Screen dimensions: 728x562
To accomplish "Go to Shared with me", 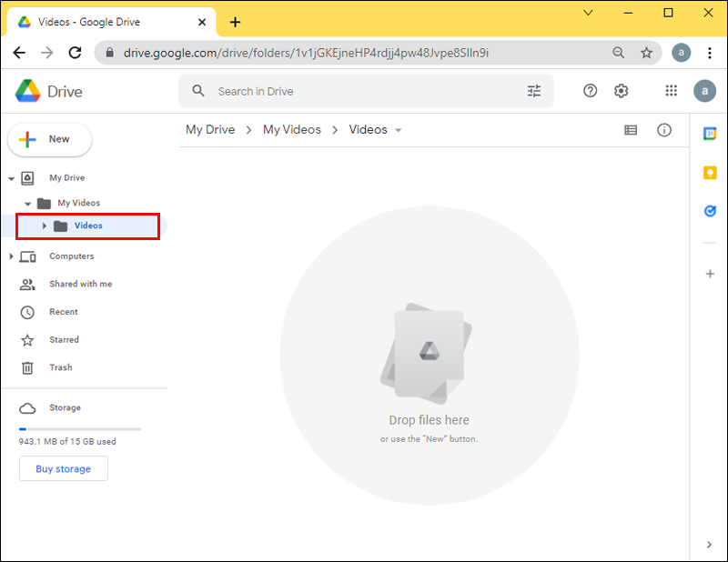I will [80, 284].
